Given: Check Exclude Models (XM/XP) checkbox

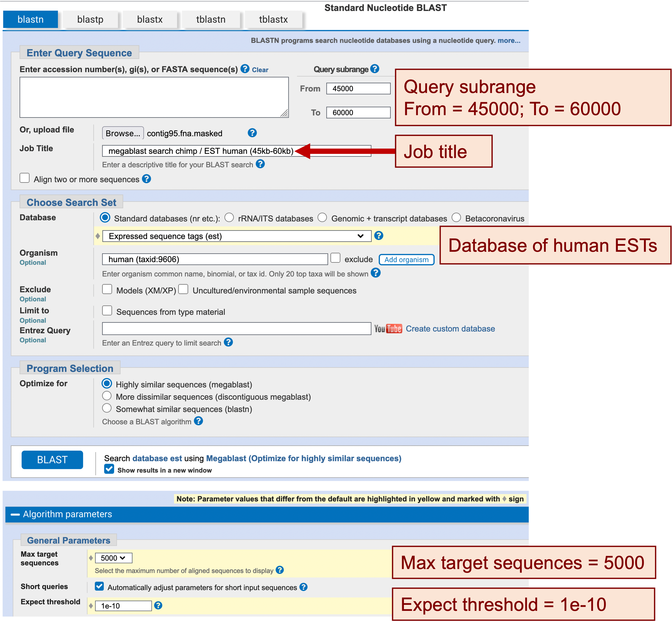Looking at the screenshot, I should [x=107, y=289].
